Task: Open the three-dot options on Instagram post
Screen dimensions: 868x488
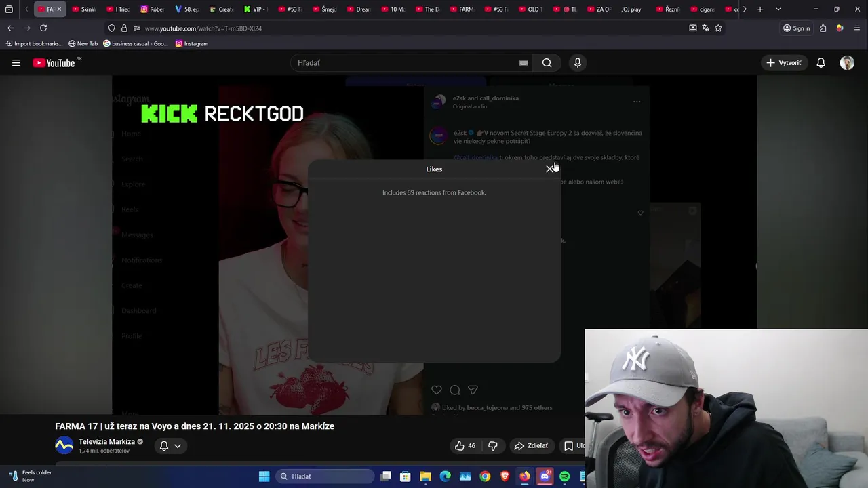Action: [x=637, y=102]
